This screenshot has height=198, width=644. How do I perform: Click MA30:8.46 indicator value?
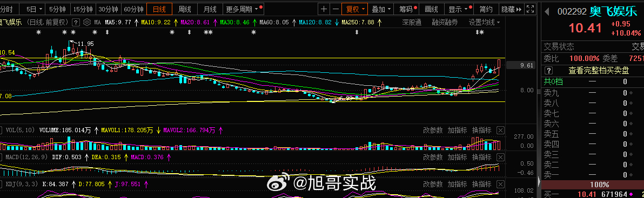[235, 22]
